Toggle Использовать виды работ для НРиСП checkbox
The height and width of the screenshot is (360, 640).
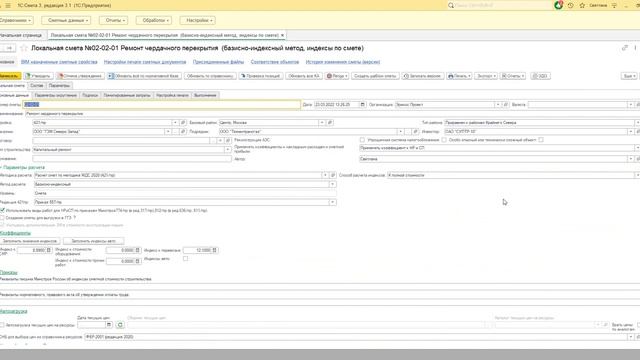(x=2, y=210)
